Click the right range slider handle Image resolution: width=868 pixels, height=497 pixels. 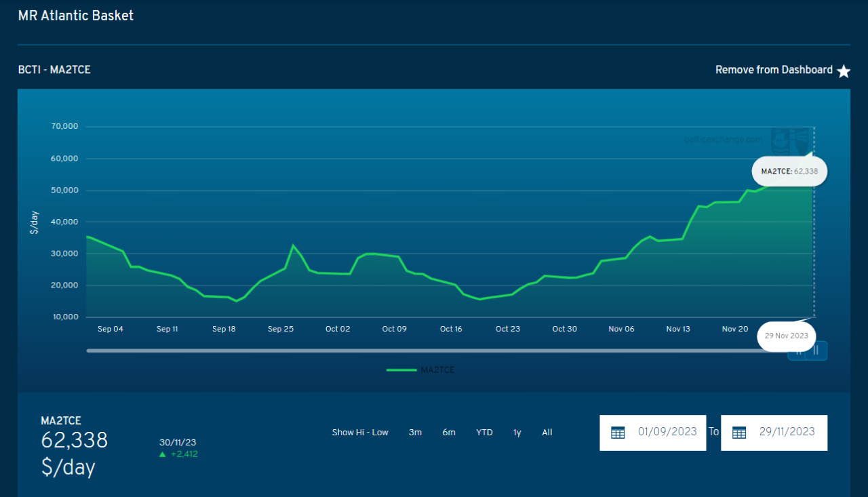[x=816, y=351]
